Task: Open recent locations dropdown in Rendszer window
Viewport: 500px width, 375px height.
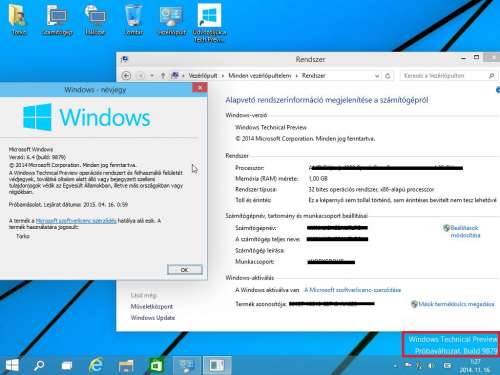Action: pos(152,76)
